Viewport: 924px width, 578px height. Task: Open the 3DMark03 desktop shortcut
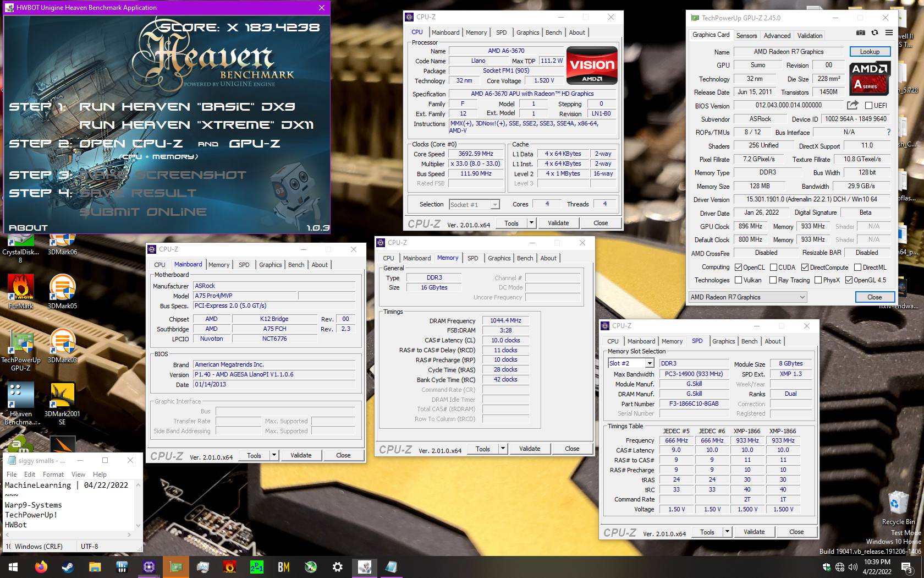coord(62,346)
